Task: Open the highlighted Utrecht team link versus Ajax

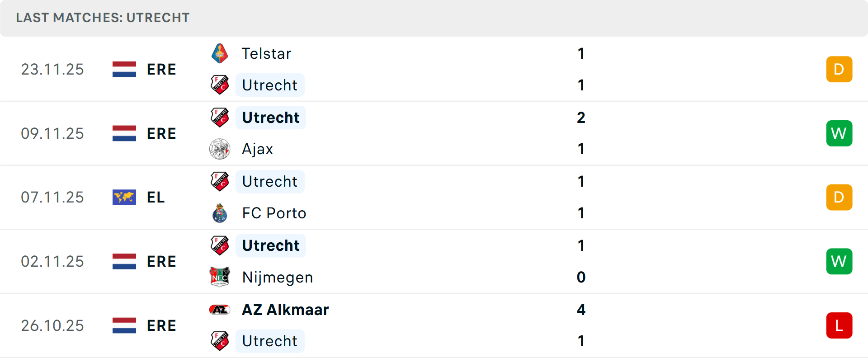Action: pyautogui.click(x=270, y=117)
